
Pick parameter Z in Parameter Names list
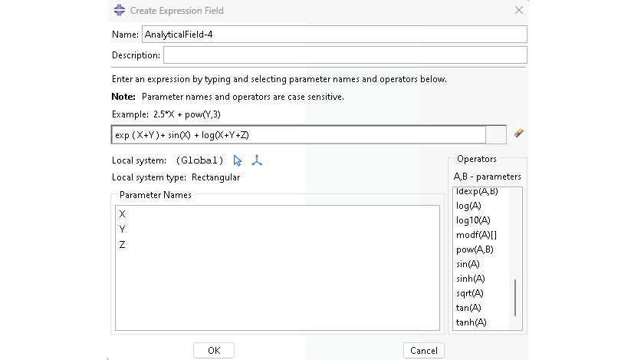123,245
